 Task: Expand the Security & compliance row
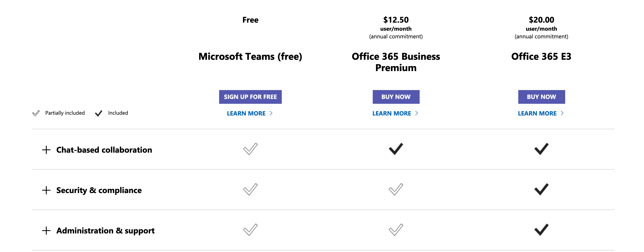coord(46,190)
